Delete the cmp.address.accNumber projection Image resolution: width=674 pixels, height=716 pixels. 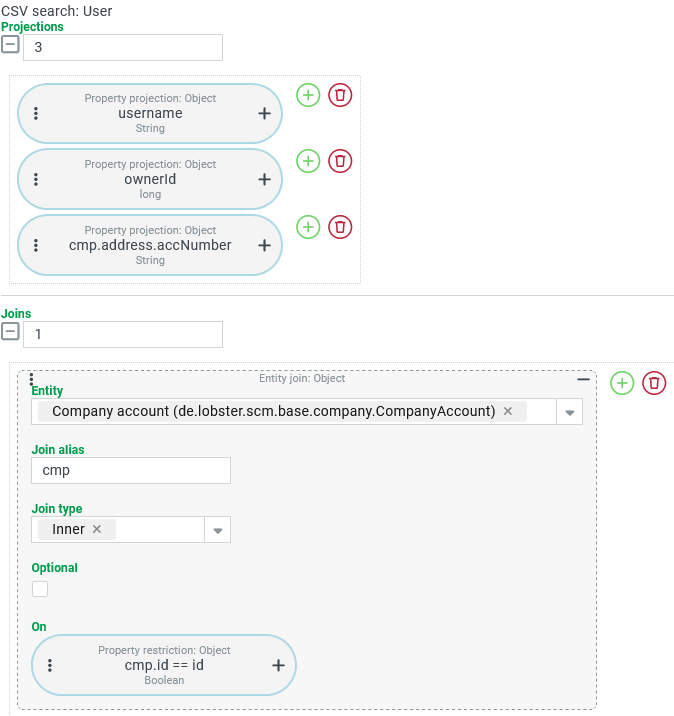point(340,227)
